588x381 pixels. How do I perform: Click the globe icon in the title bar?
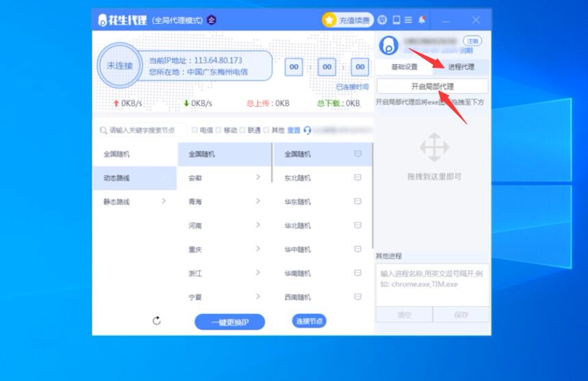[382, 20]
